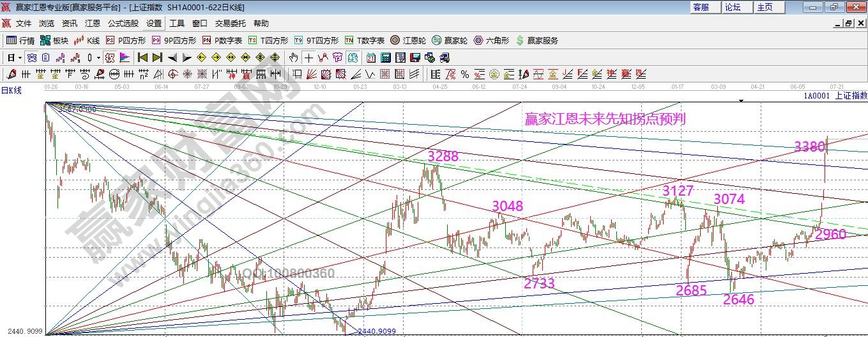868x337 pixels.
Task: Click the calendar date icon
Action: coord(371,58)
